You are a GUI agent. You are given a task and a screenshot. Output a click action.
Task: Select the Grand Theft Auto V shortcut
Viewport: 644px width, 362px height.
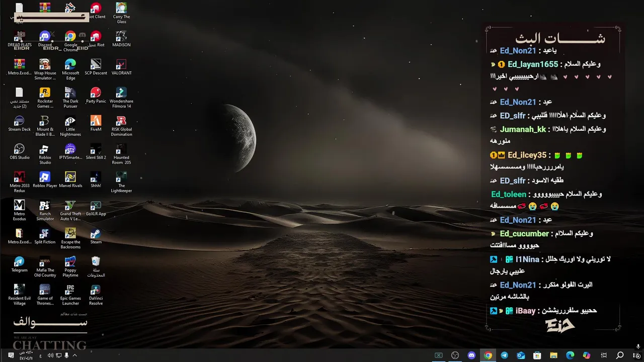coord(70,210)
